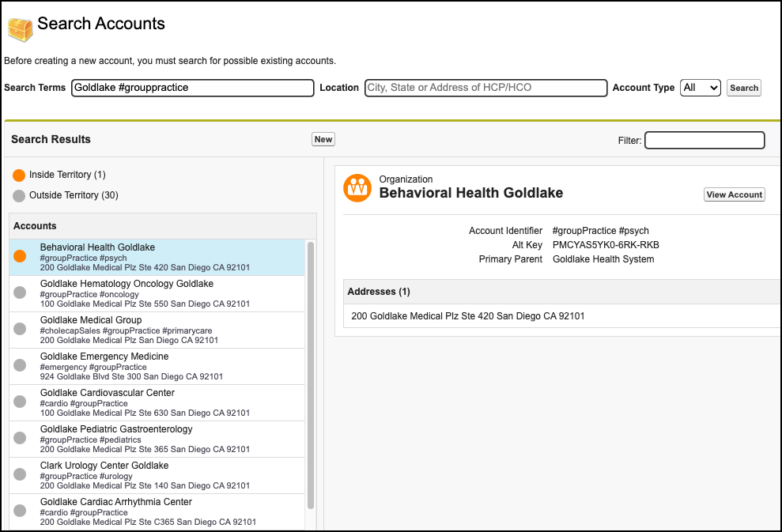Open the Account Type dropdown

pyautogui.click(x=700, y=88)
